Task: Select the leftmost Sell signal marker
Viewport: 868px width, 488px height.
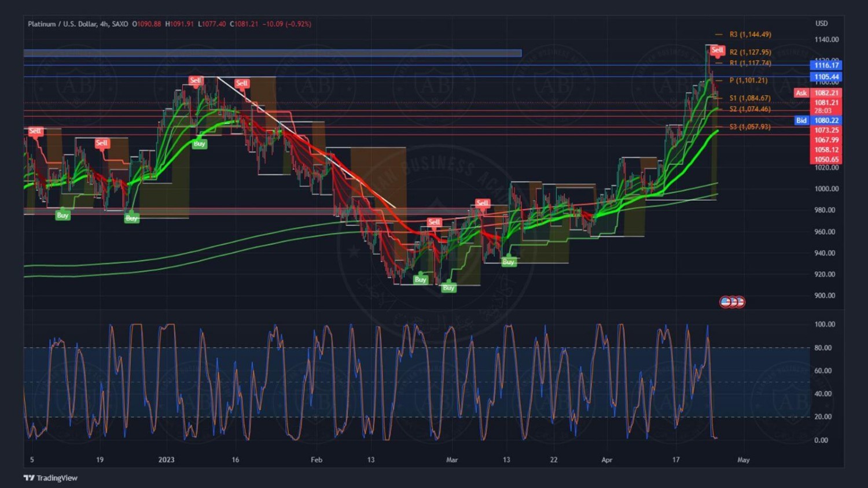Action: (x=35, y=131)
